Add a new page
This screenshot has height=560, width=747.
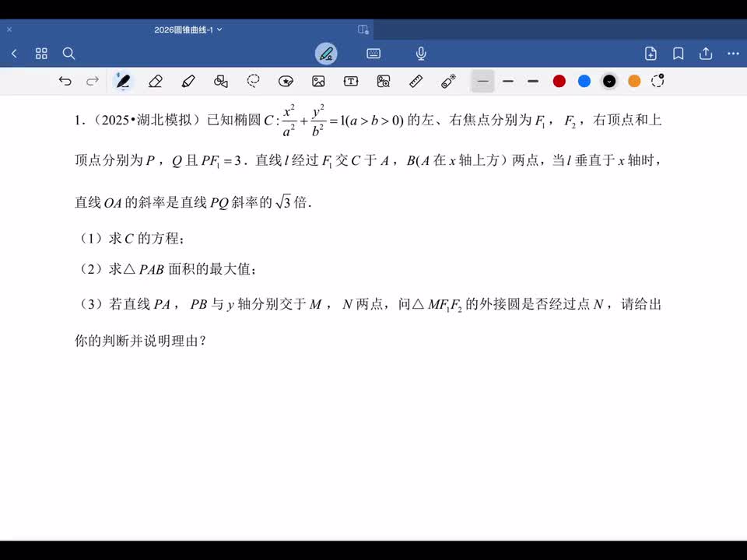(x=651, y=54)
